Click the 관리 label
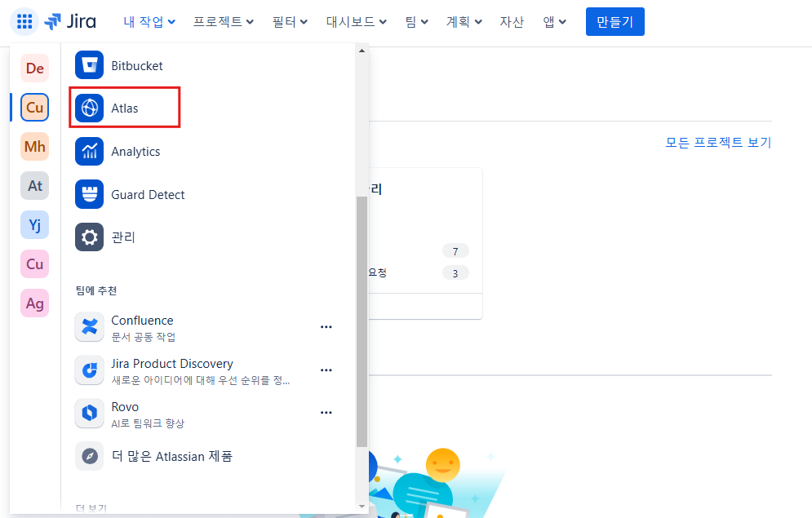The height and width of the screenshot is (518, 812). tap(123, 237)
